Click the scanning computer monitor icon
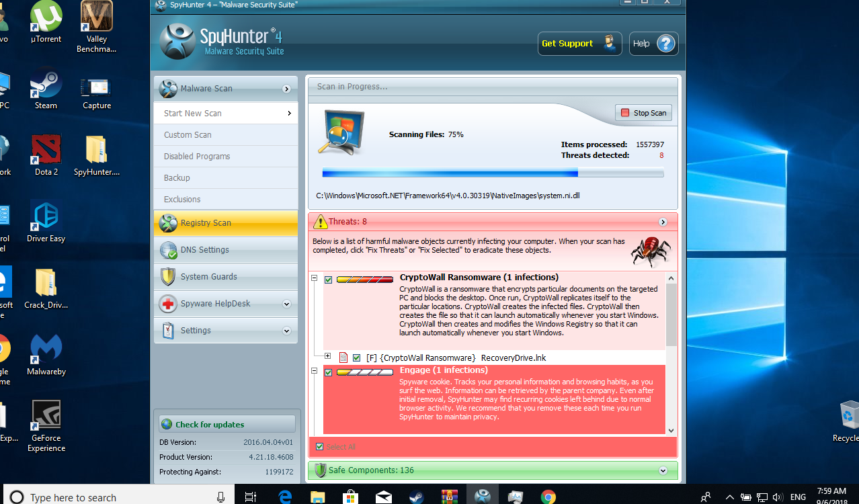 point(341,132)
